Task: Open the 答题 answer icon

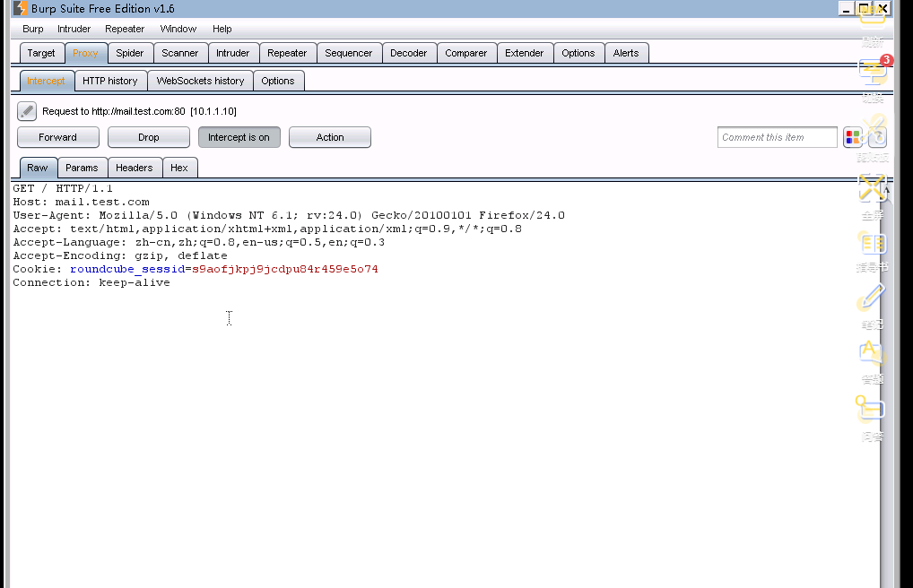Action: click(871, 352)
